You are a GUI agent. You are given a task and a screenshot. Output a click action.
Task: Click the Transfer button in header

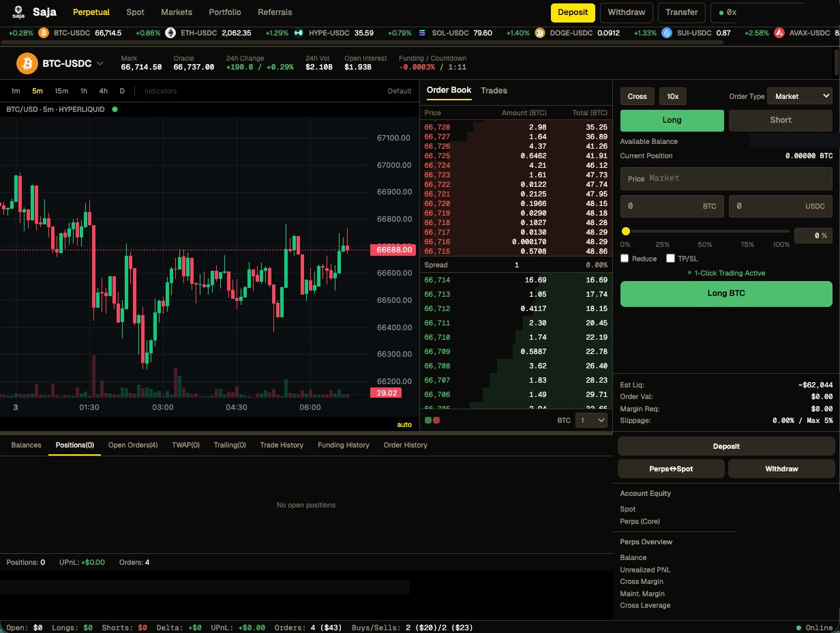(682, 12)
